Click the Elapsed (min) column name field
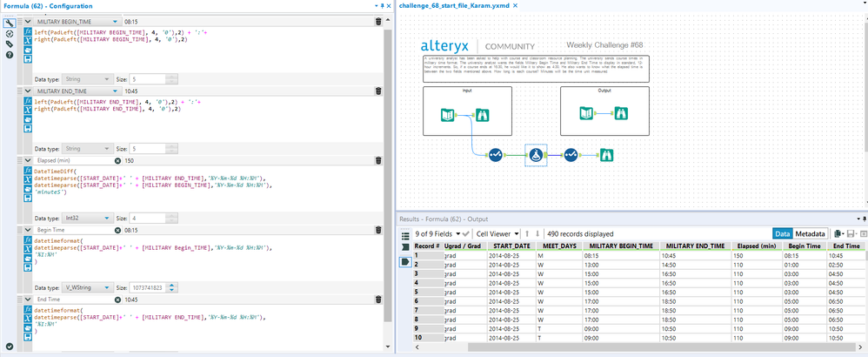Screen dimensions: 868x357 [74, 160]
